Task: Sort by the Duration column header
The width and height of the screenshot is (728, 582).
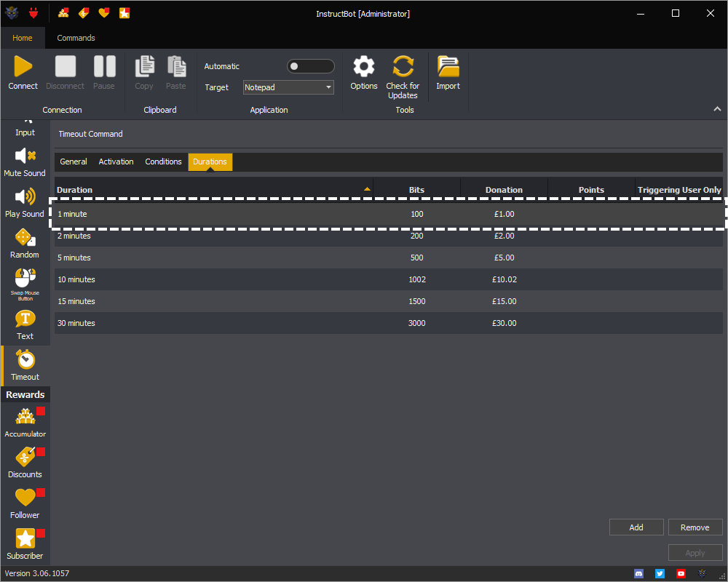Action: [213, 190]
